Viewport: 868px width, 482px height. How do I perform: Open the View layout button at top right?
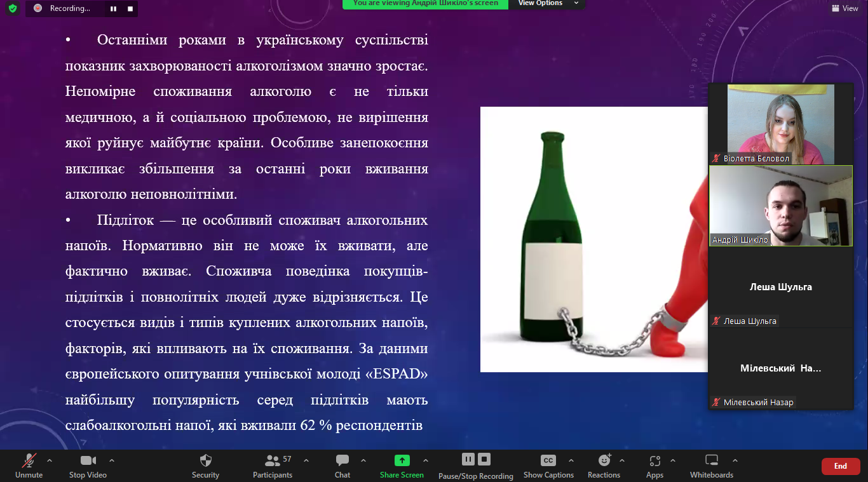[845, 8]
